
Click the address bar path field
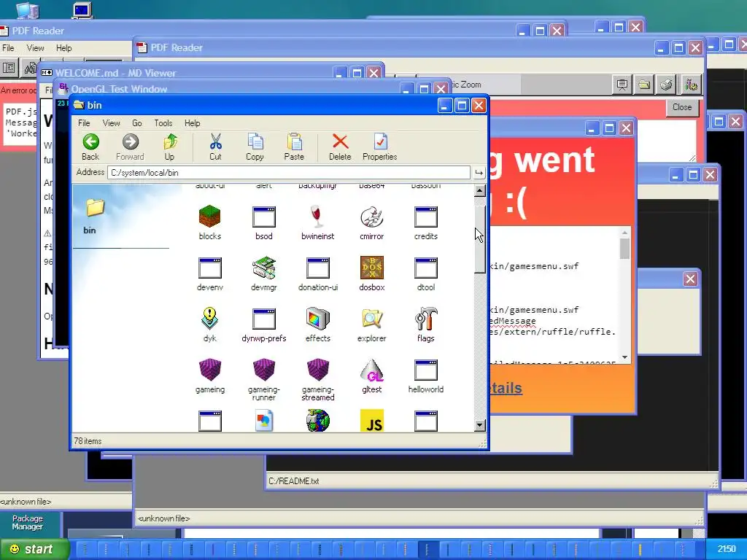(289, 173)
